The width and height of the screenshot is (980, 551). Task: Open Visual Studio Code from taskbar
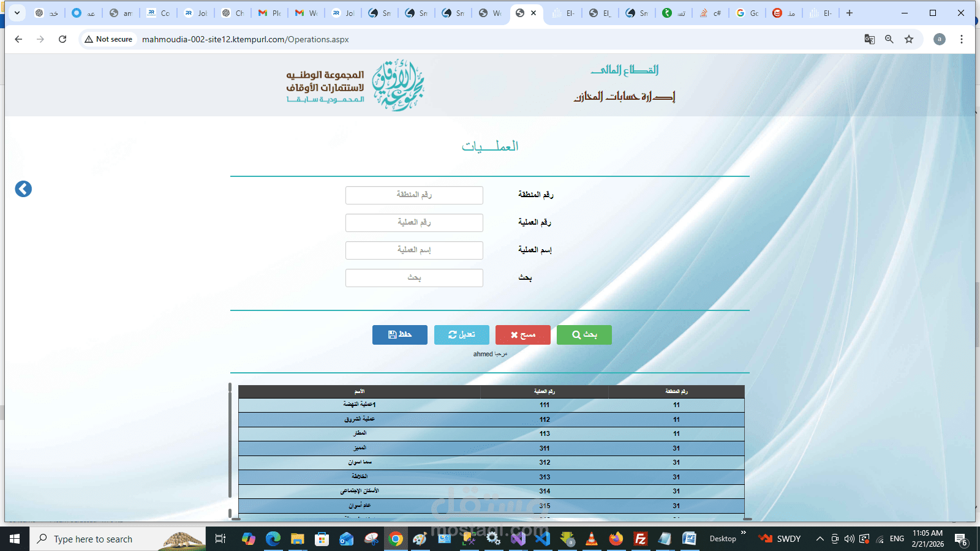tap(543, 539)
